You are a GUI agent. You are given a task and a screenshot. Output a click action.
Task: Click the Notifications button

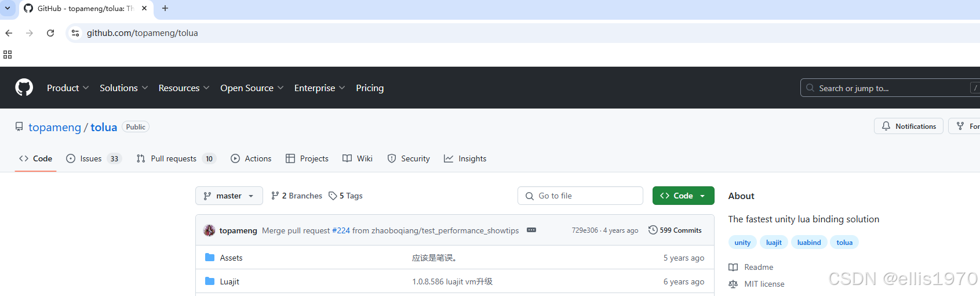click(x=909, y=126)
